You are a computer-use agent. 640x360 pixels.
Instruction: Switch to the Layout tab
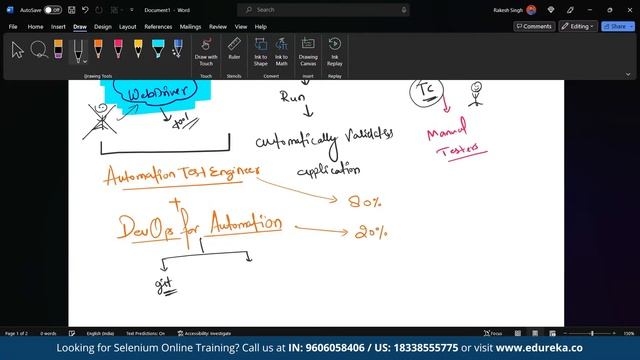[x=128, y=27]
